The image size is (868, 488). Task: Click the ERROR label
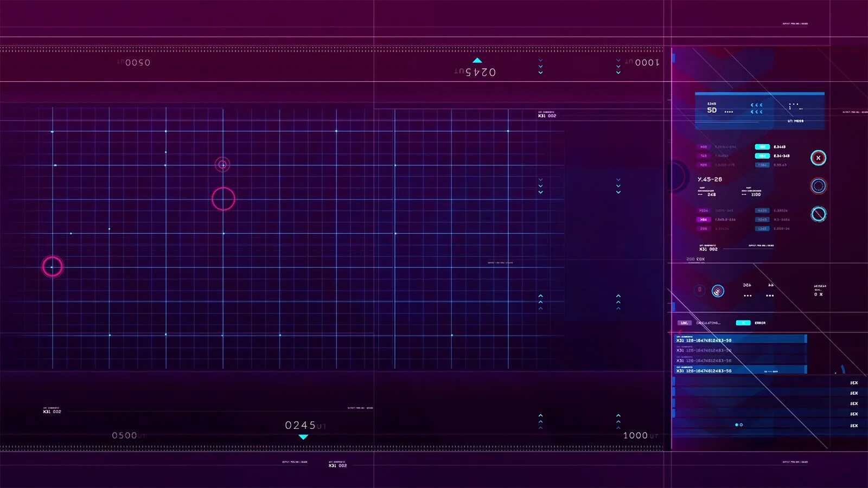point(760,323)
